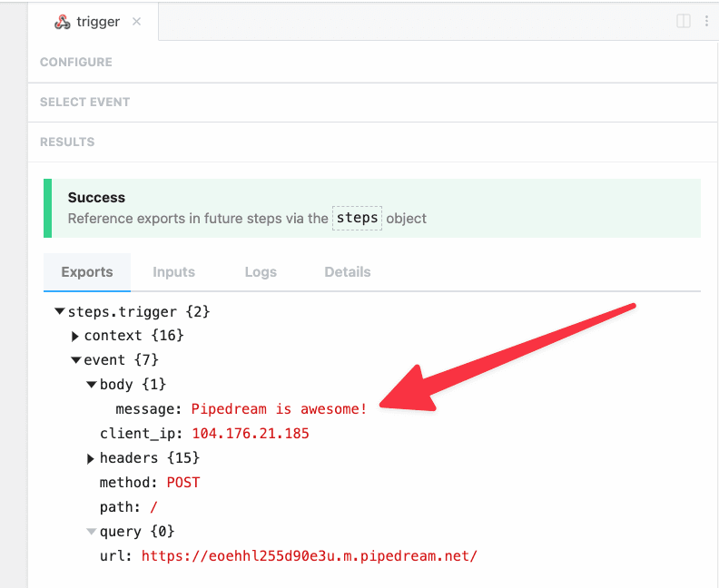Expand the SELECT EVENT section

tap(372, 102)
